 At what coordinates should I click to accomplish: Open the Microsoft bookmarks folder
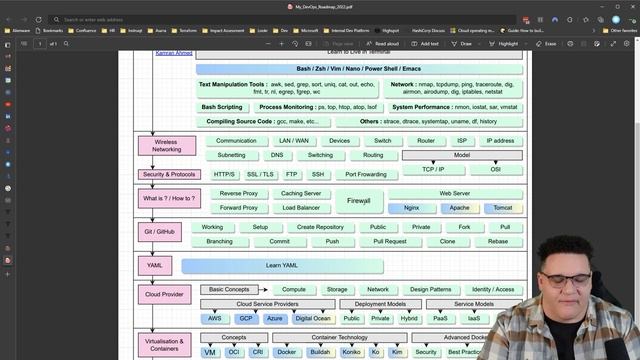(x=306, y=31)
